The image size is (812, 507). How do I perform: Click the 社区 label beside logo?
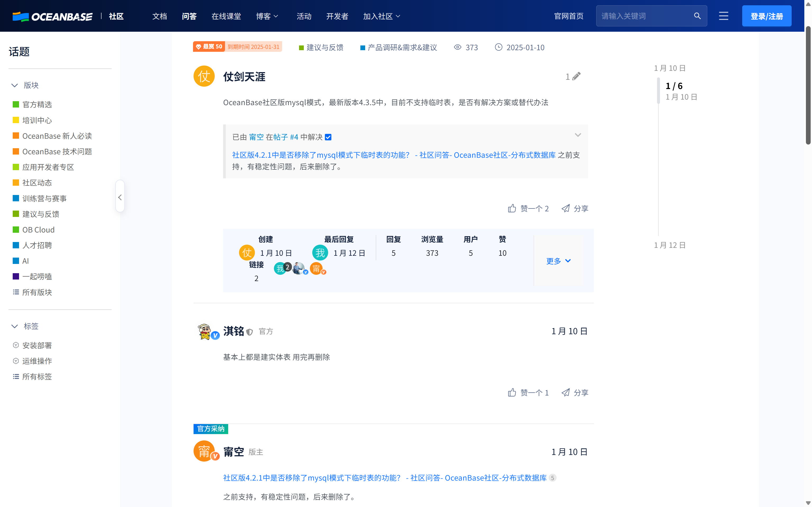pos(116,16)
